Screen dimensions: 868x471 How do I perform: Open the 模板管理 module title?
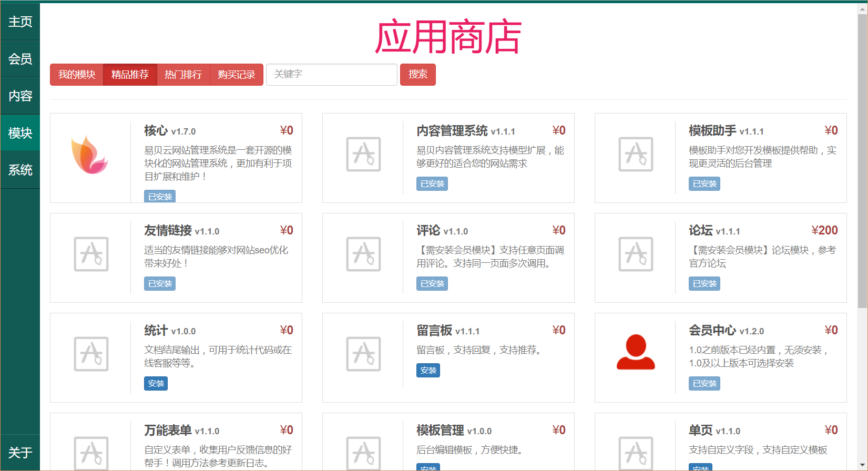point(440,430)
